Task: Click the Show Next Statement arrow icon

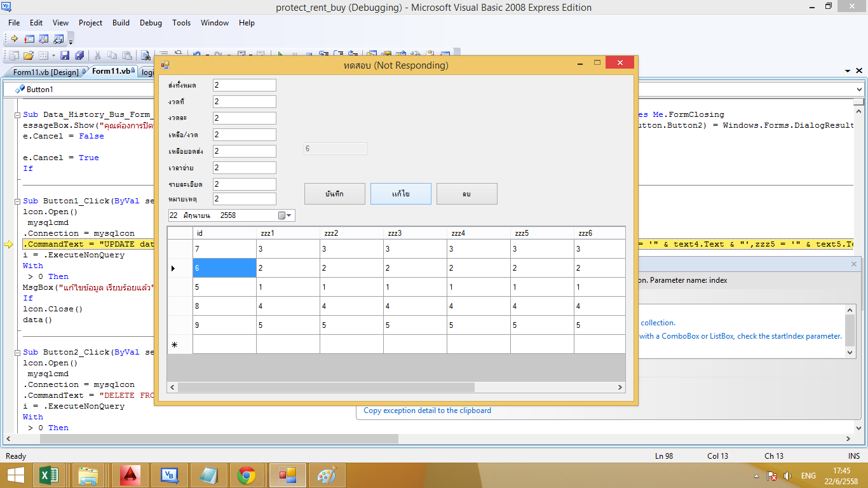Action: point(14,39)
